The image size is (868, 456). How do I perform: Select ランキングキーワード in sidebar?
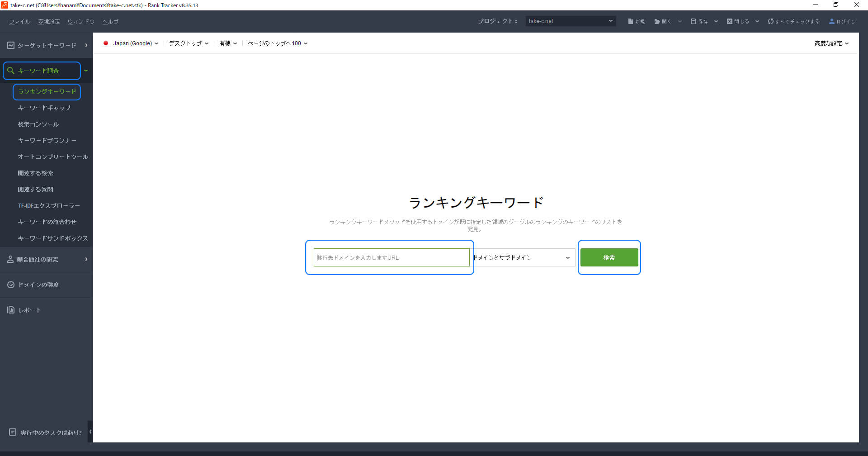pos(47,91)
